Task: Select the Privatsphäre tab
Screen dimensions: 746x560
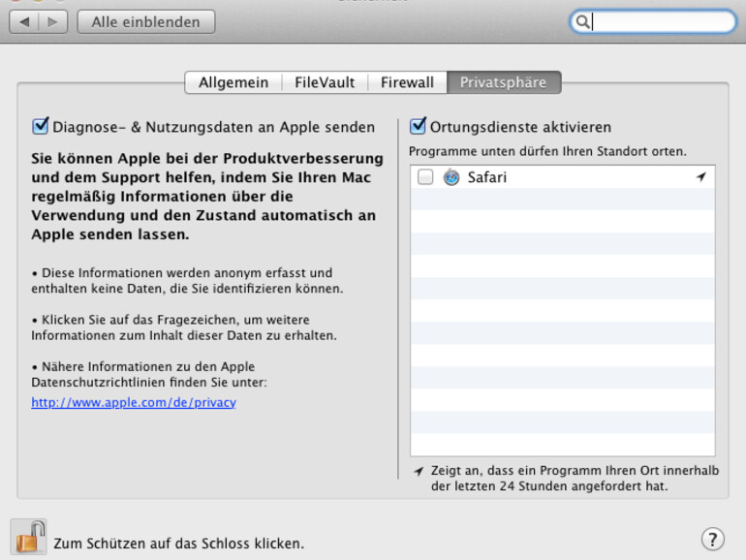Action: [504, 82]
